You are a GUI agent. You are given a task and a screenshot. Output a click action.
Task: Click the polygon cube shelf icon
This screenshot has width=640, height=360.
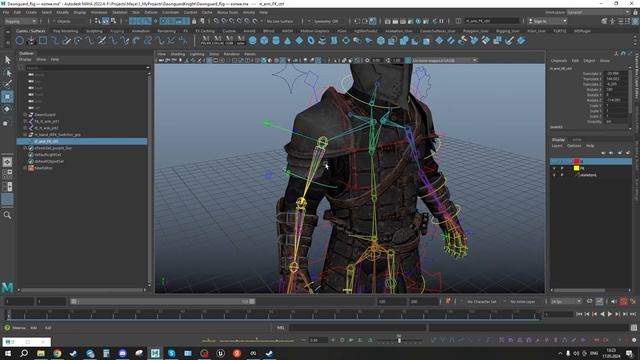coord(264,40)
